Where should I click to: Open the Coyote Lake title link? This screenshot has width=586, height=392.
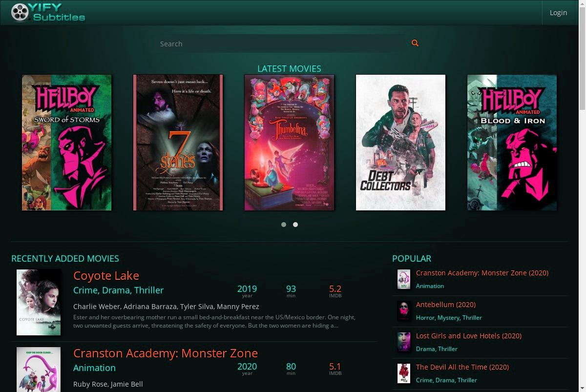106,276
